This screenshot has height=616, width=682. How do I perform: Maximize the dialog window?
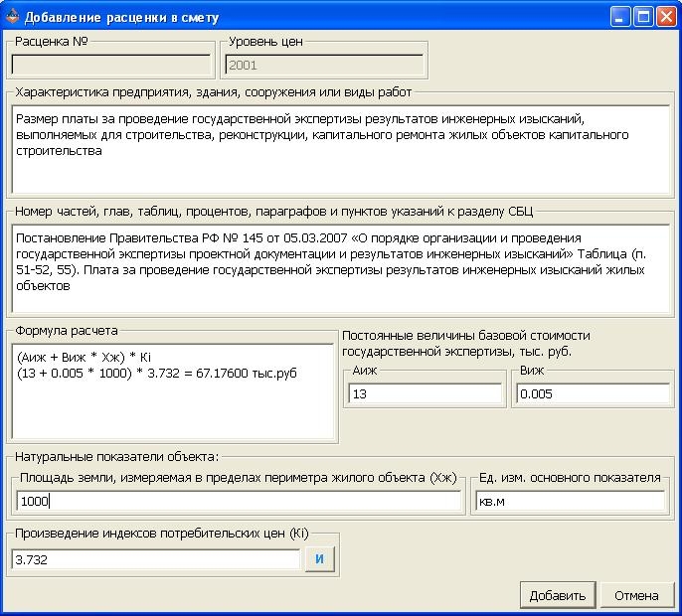pyautogui.click(x=643, y=17)
